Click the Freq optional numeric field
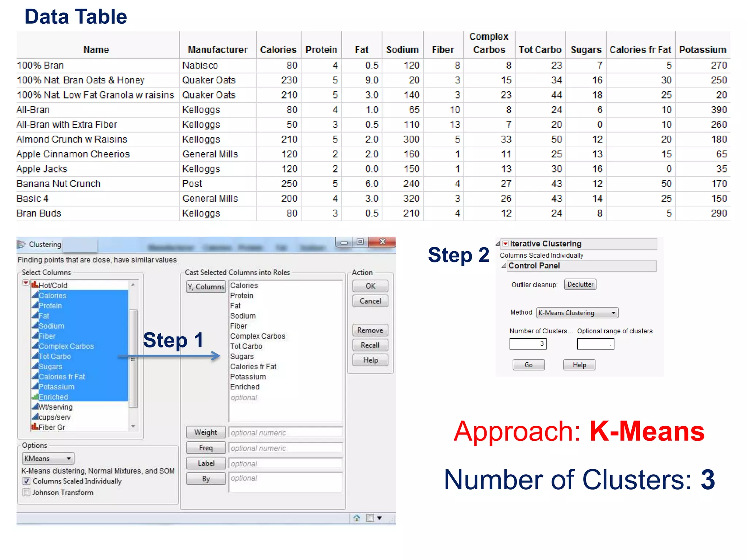The width and height of the screenshot is (747, 560). [286, 448]
